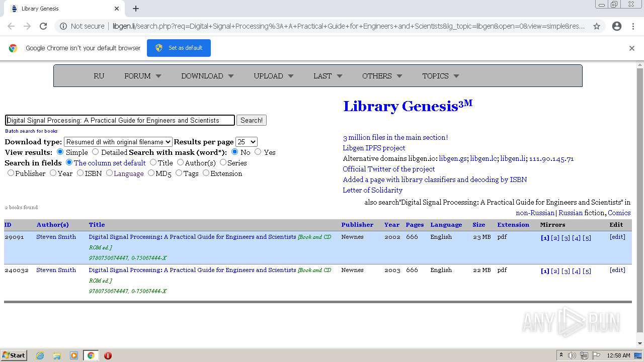Image resolution: width=644 pixels, height=362 pixels.
Task: Click the Library Genesis title heading
Action: point(408,106)
